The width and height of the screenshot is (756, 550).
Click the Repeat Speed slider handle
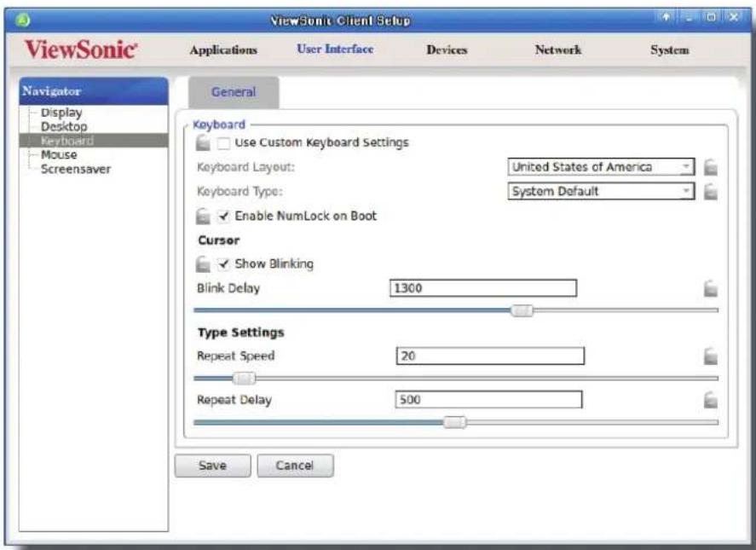[x=244, y=379]
